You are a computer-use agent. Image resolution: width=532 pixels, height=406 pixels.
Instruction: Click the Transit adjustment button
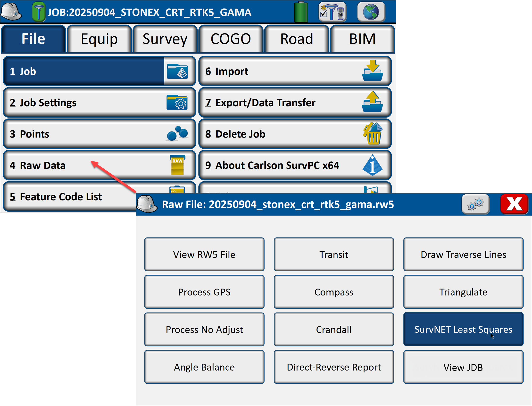coord(334,254)
